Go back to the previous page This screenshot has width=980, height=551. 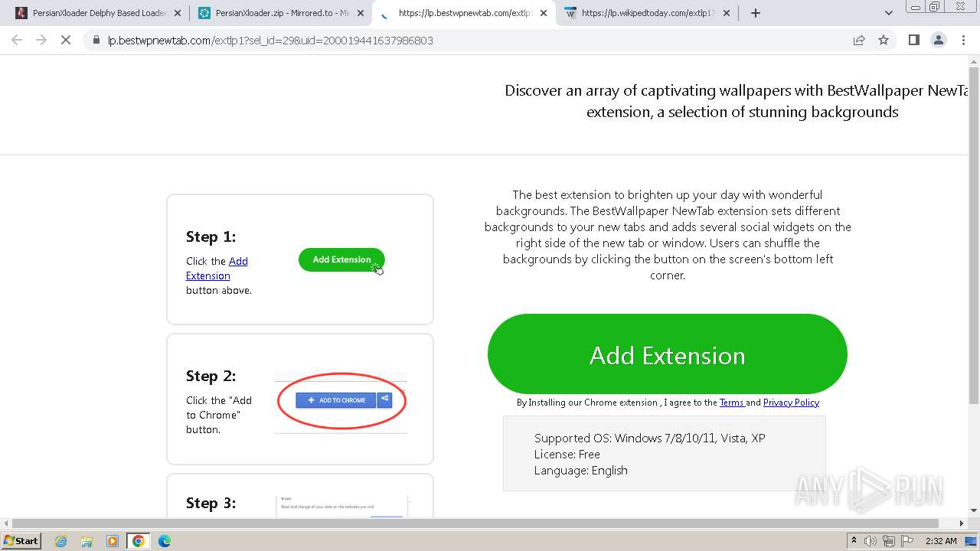coord(17,40)
